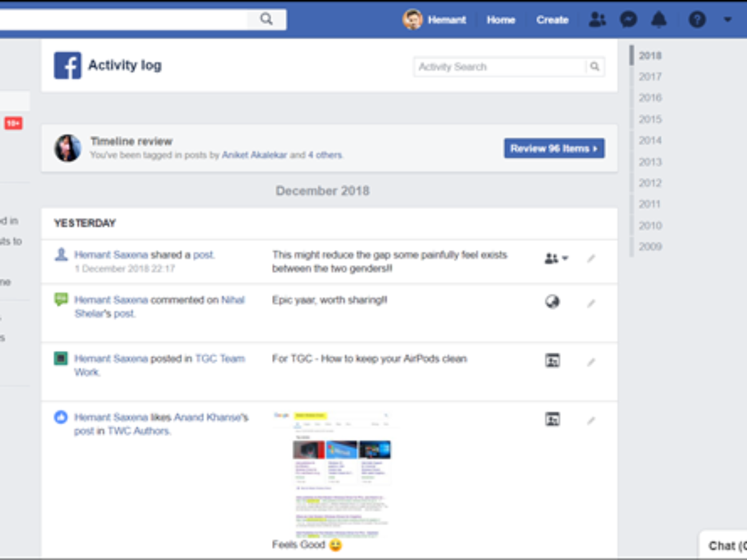
Task: Click Create in the top navigation bar
Action: pos(552,20)
